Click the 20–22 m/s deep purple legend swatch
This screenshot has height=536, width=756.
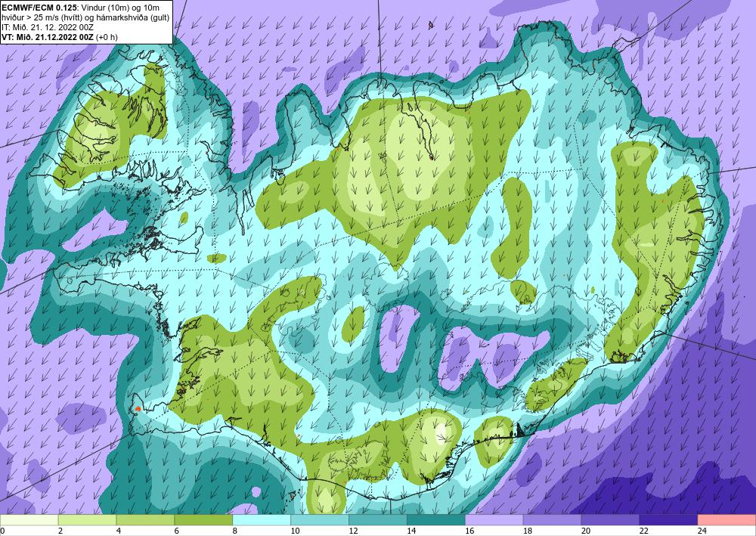[x=610, y=521]
